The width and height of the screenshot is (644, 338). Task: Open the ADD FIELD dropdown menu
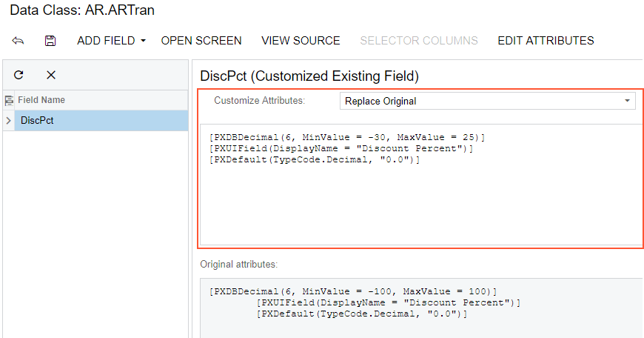[x=111, y=41]
